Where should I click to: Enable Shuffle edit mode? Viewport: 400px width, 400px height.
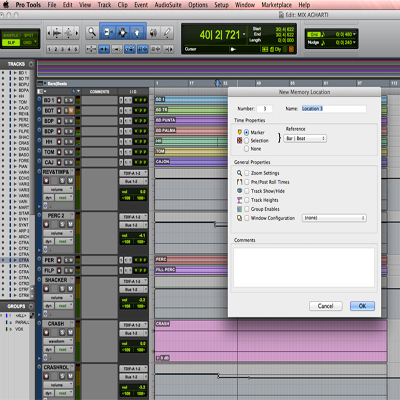coord(11,35)
